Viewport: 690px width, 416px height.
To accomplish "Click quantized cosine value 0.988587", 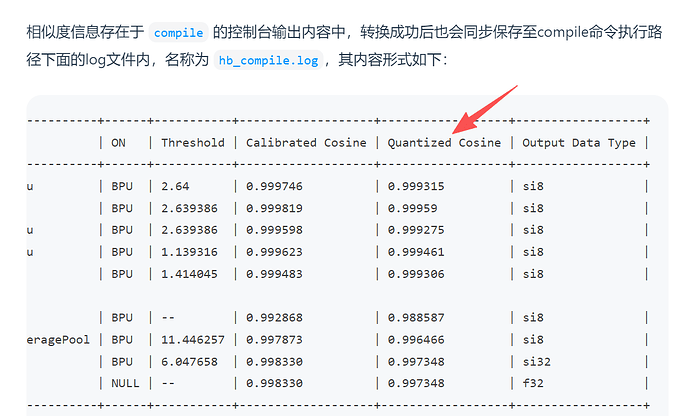I will point(416,318).
